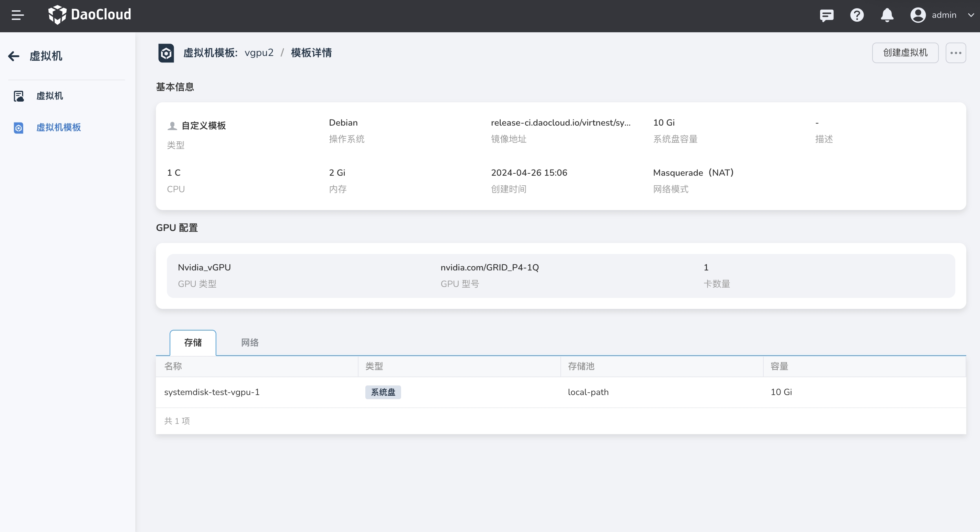Image resolution: width=980 pixels, height=532 pixels.
Task: Click the DaoCloud logo
Action: [x=90, y=15]
